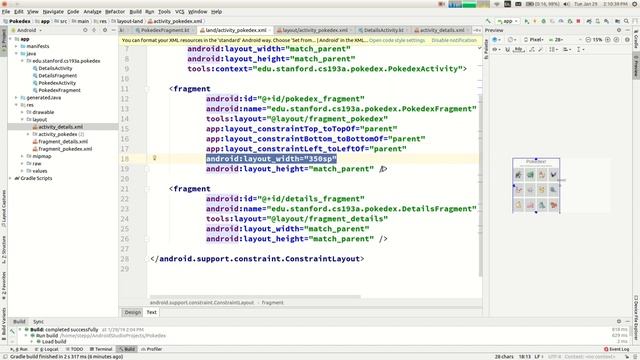Open the Refactor menu

click(x=115, y=12)
